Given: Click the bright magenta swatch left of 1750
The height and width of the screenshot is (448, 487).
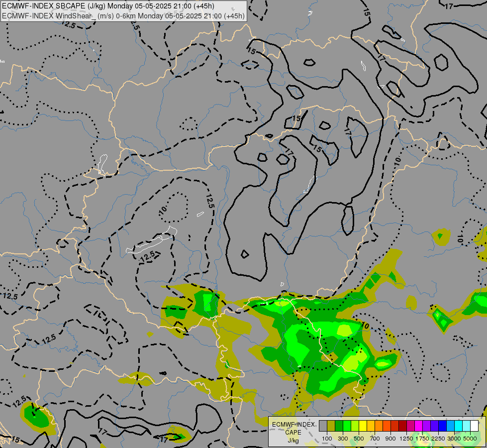Looking at the screenshot, I should [419, 426].
